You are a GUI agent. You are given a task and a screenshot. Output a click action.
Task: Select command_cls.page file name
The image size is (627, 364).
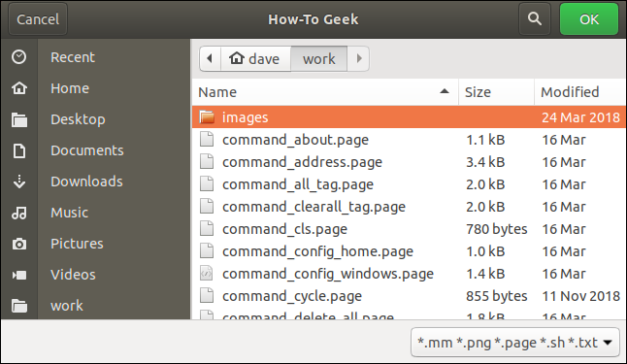point(284,230)
